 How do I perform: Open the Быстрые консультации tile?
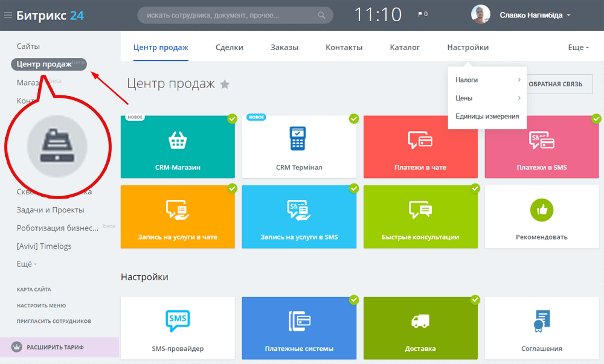pos(420,217)
